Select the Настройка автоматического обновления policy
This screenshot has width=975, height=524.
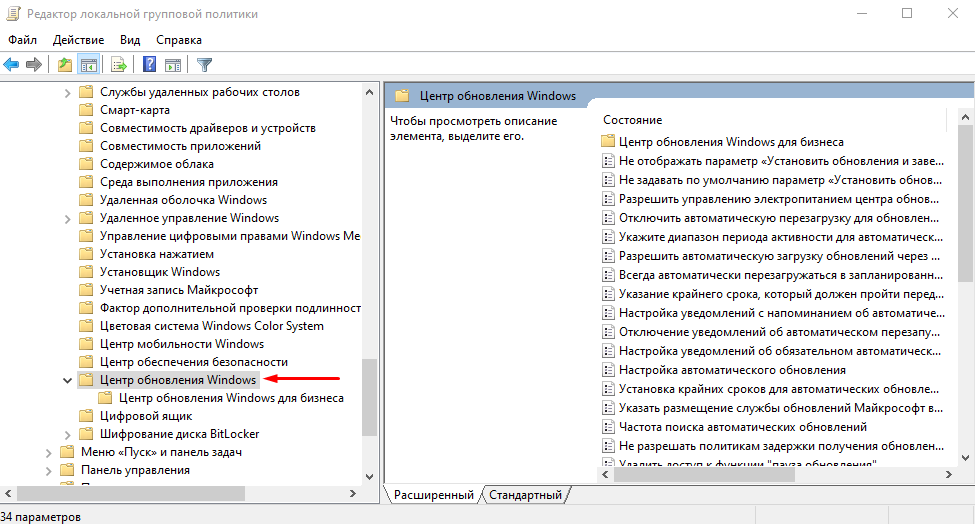tap(732, 370)
